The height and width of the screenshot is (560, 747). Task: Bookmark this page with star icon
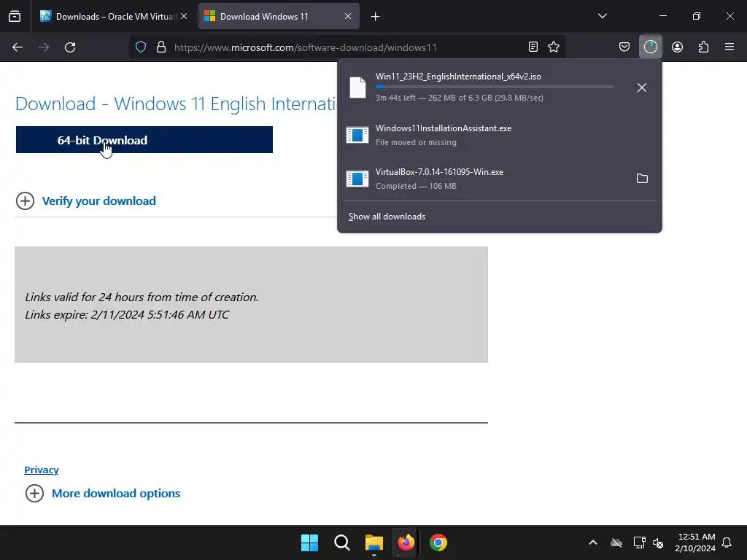point(554,47)
